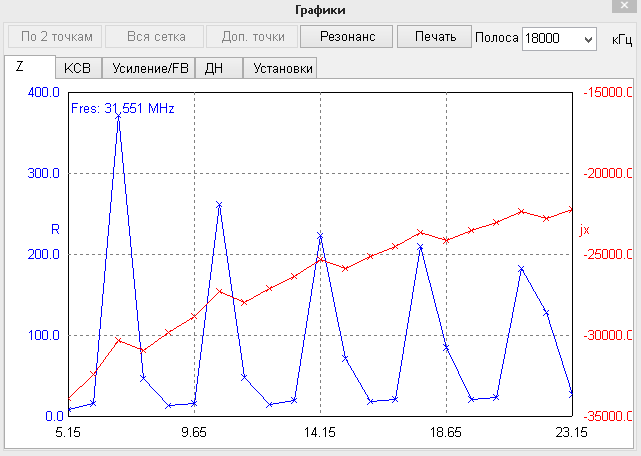Click the Fres 31.551 MHz label
The height and width of the screenshot is (456, 641).
pyautogui.click(x=123, y=108)
